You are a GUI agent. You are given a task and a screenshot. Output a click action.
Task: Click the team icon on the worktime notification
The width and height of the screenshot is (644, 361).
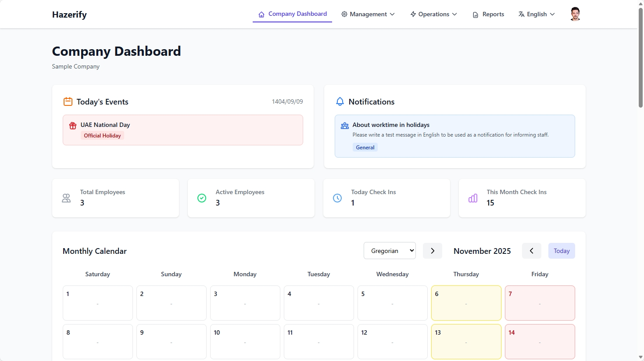[x=344, y=125]
